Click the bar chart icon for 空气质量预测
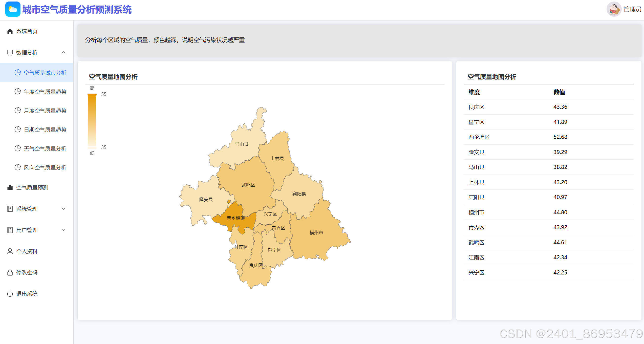This screenshot has height=344, width=644. 10,187
